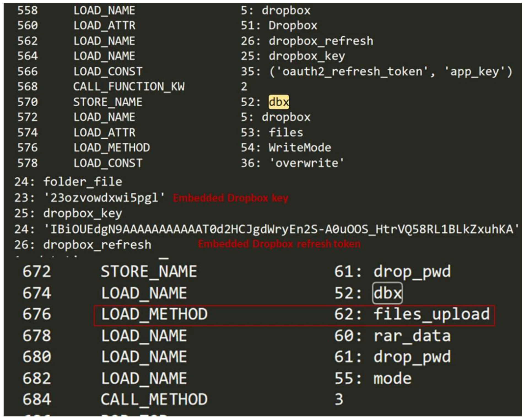Click the CALL_METHOD opcode on line 684
The image size is (524, 420).
point(154,400)
